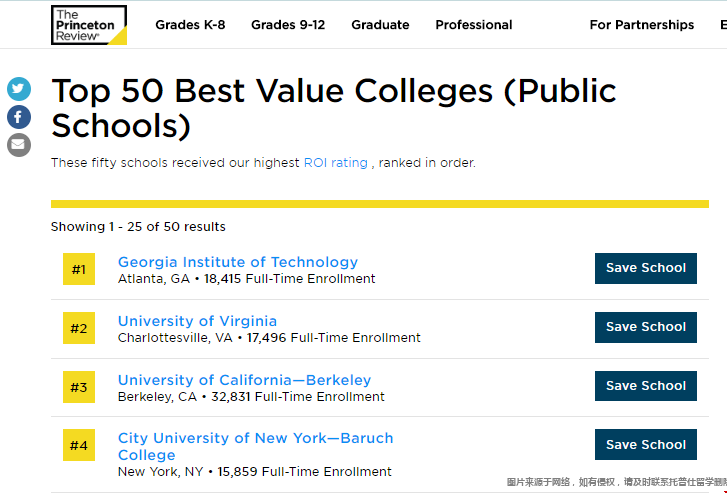This screenshot has width=727, height=493.
Task: Save School for Baruch College
Action: pyautogui.click(x=646, y=444)
